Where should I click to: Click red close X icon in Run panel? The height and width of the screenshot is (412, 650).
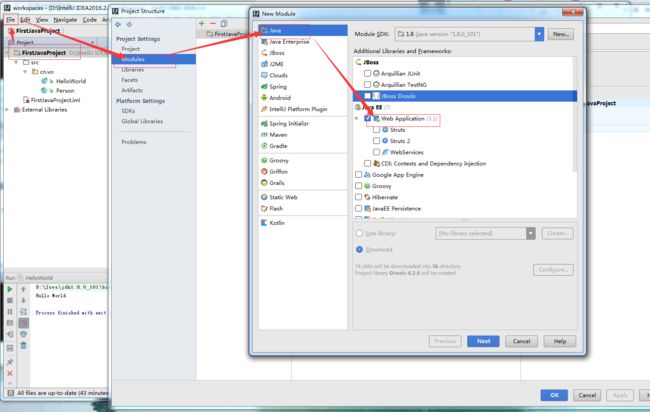[x=10, y=373]
